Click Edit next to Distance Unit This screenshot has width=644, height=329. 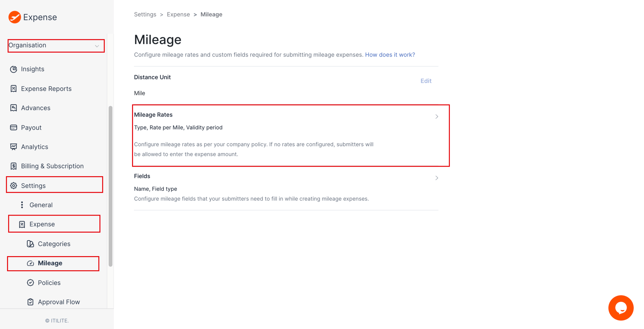[426, 81]
